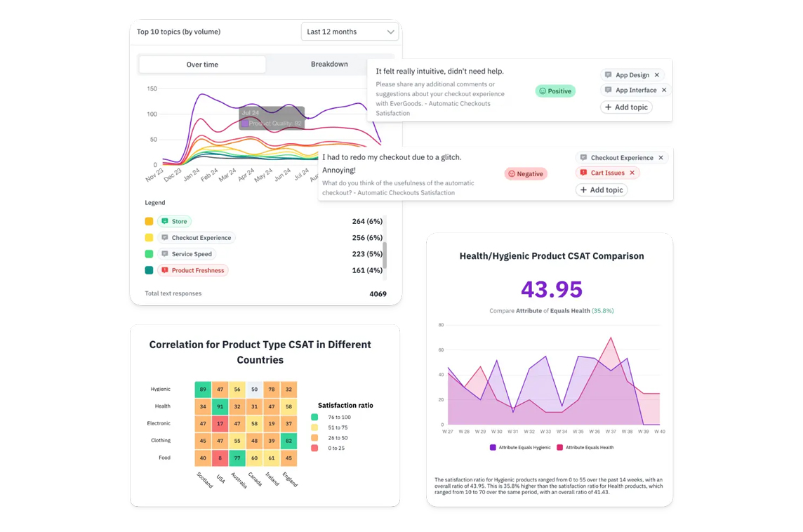Click the Food-Australia heatmap cell 77
Viewport: 803px width, 532px height.
[237, 458]
